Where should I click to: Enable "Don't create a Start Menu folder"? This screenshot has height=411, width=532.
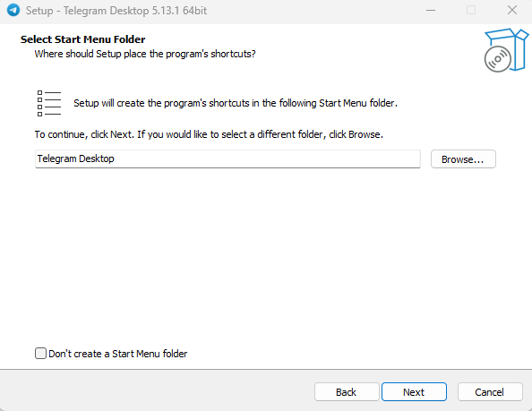(x=40, y=354)
